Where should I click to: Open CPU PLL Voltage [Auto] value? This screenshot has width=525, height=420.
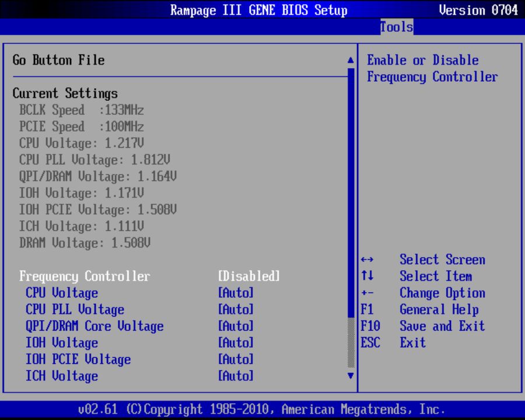click(236, 310)
